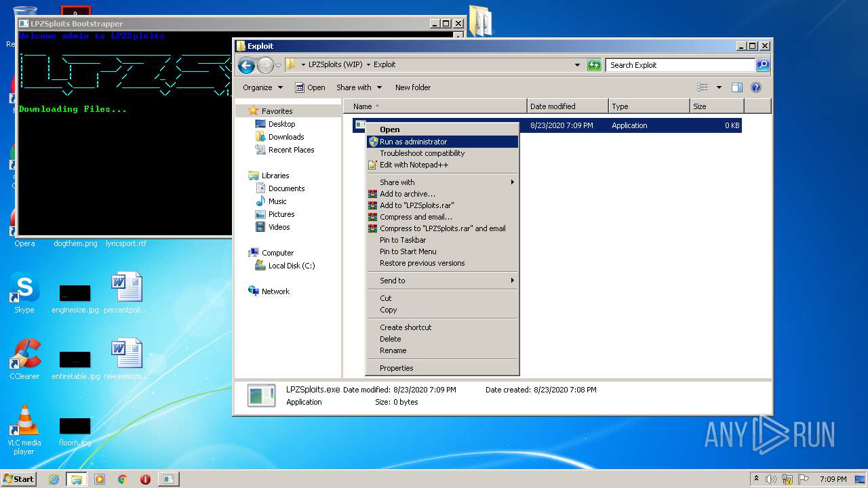Select Downloads in navigation pane
The width and height of the screenshot is (868, 488).
279,137
